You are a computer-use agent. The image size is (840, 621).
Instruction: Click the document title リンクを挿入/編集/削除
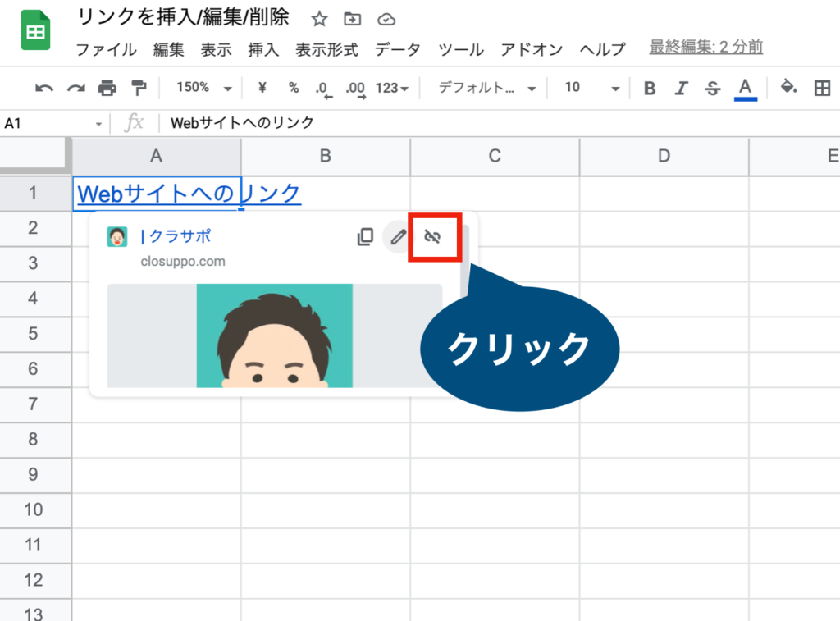coord(183,17)
